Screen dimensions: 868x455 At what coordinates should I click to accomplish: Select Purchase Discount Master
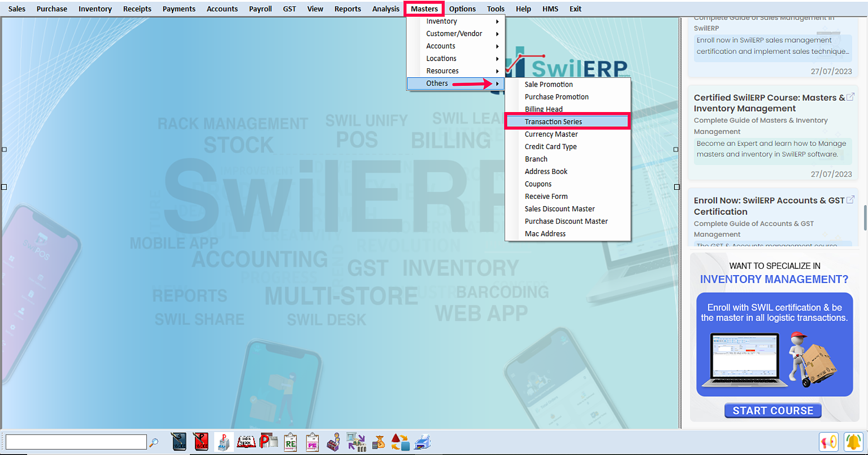[568, 221]
